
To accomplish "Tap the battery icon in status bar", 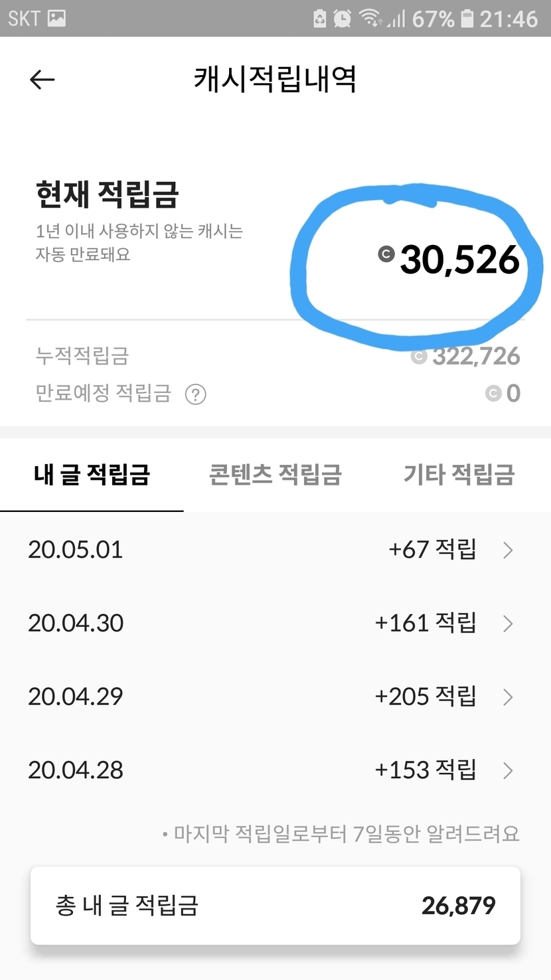I will 467,19.
